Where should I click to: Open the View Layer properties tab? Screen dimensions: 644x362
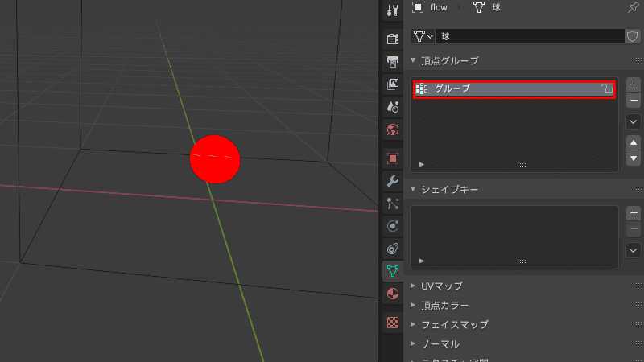[x=393, y=84]
